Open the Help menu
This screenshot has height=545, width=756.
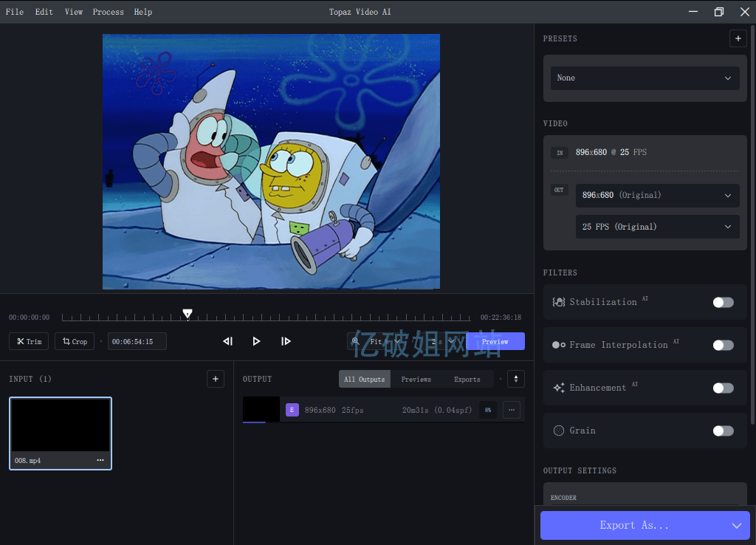142,12
